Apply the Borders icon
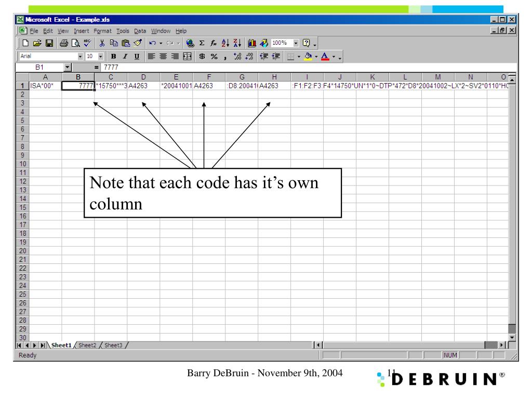Viewport: 532px width, 399px height. coord(290,56)
